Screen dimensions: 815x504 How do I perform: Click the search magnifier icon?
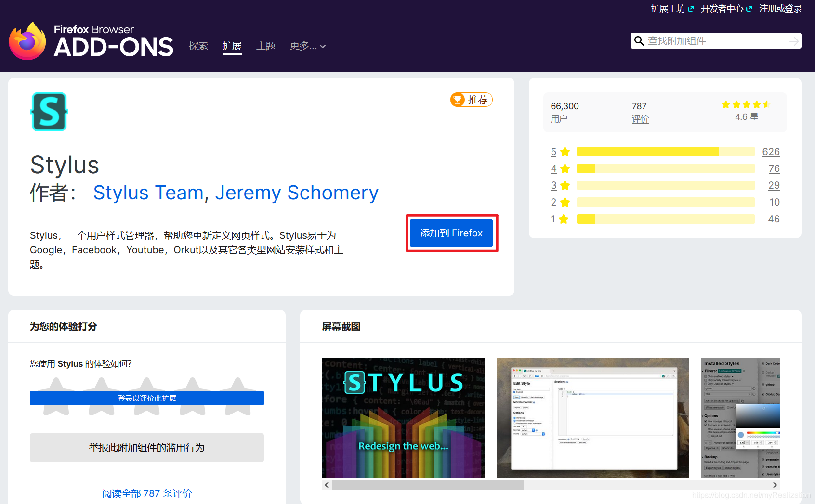(639, 41)
